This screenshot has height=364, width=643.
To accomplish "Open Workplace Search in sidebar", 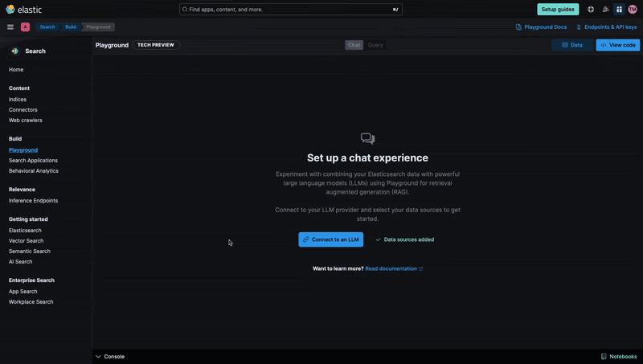I will pos(31,302).
